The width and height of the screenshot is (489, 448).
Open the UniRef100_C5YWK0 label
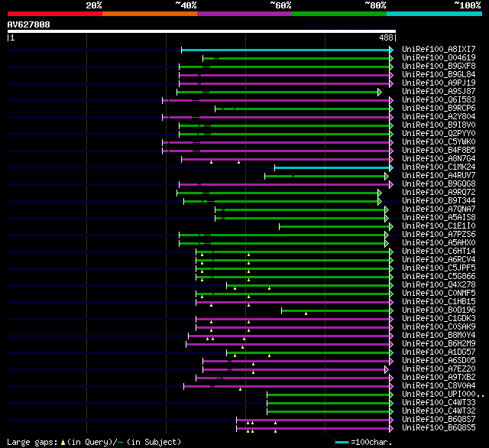point(439,142)
